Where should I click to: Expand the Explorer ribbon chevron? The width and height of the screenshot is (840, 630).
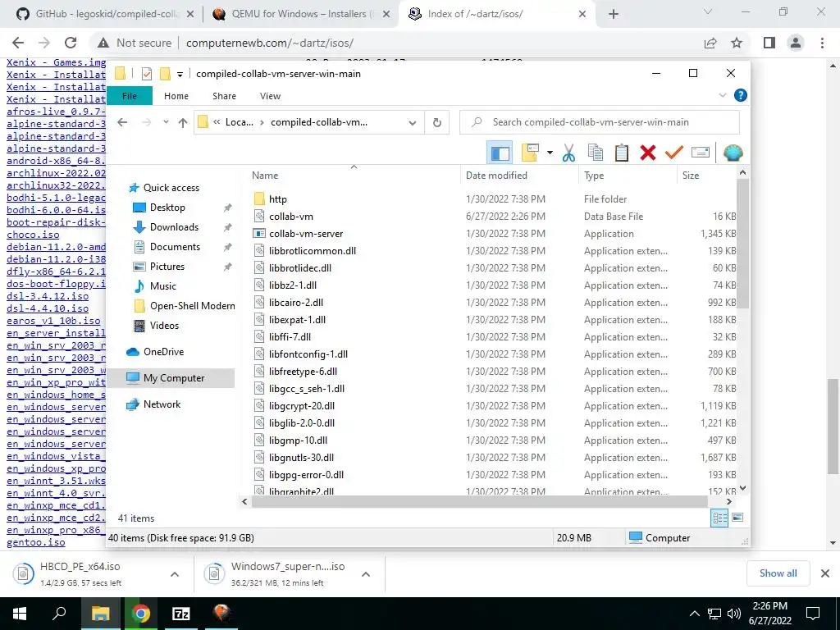[x=722, y=95]
